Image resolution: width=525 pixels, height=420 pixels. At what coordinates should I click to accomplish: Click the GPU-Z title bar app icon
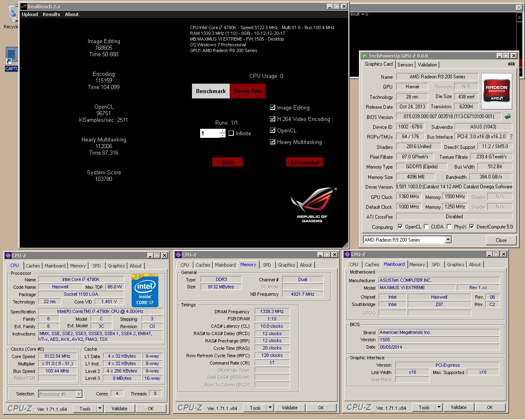pos(364,56)
